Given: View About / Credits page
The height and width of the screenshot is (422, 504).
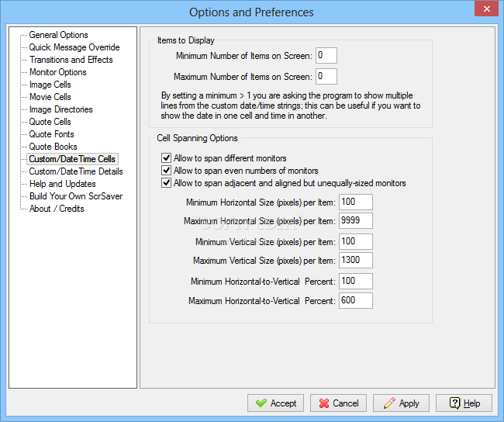Looking at the screenshot, I should click(57, 209).
